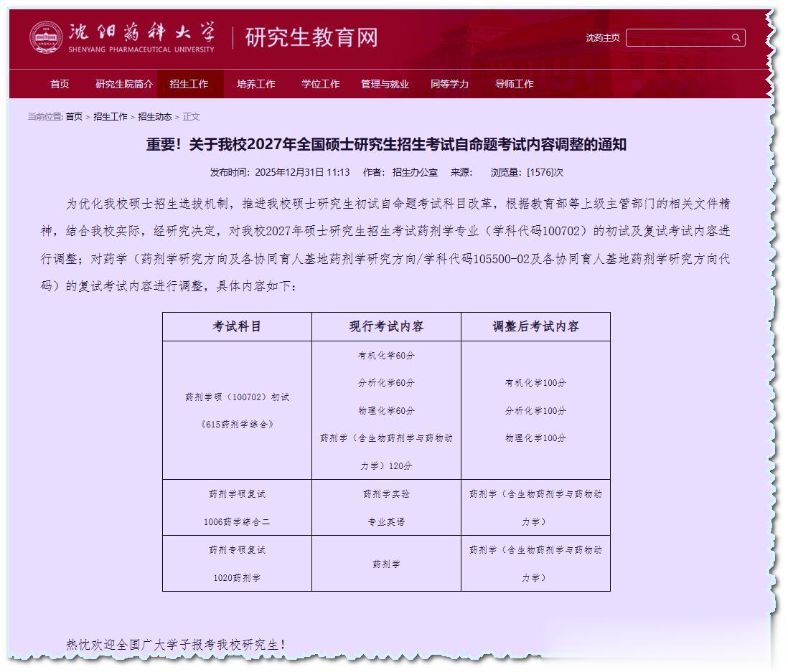
Task: Open 导师工作 menu item
Action: coord(514,84)
